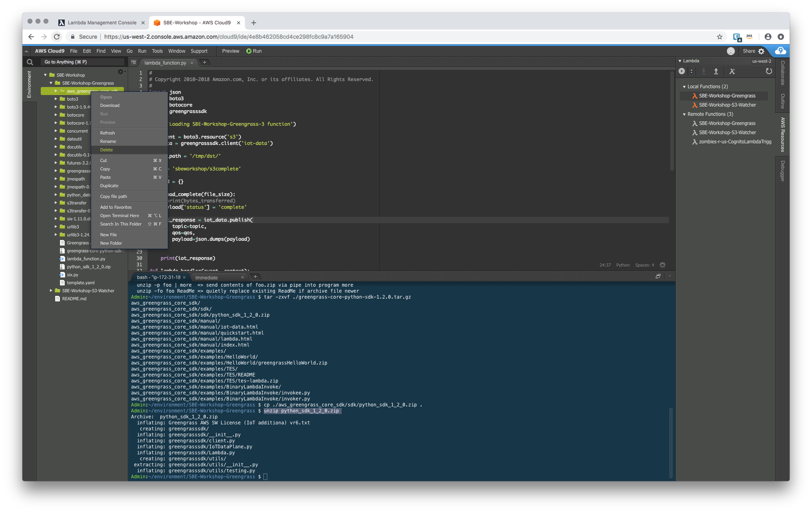
Task: Select Download from the context menu
Action: 129,105
